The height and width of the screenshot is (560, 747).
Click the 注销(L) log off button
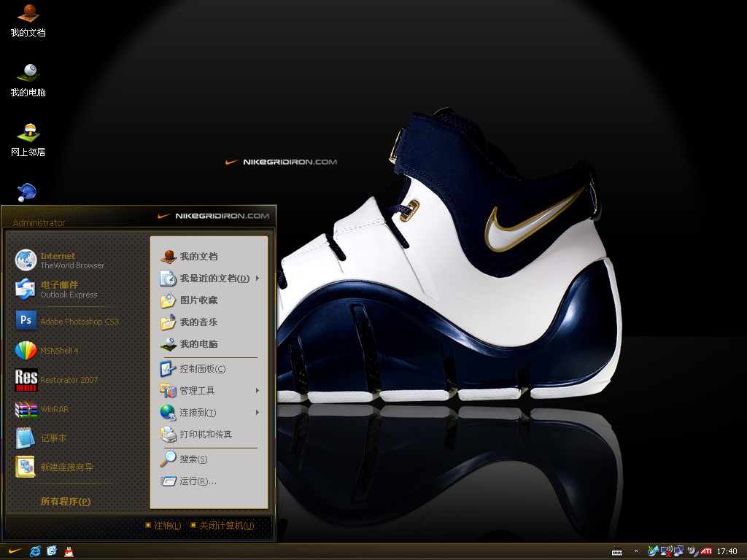pyautogui.click(x=163, y=525)
